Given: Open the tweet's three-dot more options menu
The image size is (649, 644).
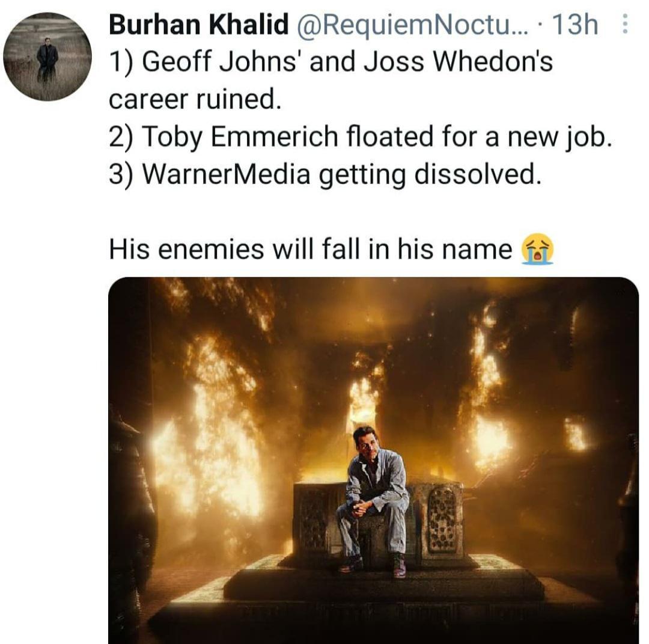Looking at the screenshot, I should coord(624,26).
